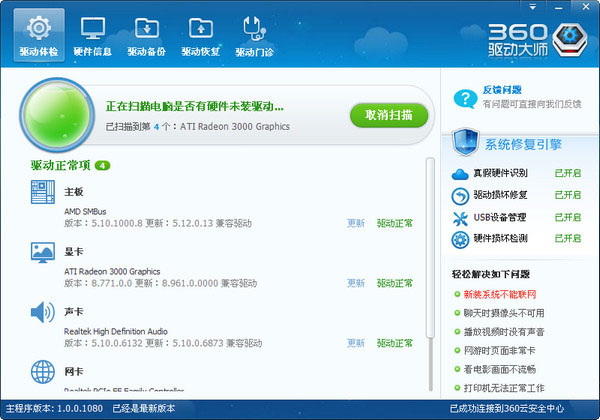Click 已经是最新版本 in status bar
Viewport: 600px width, 420px height.
click(143, 409)
